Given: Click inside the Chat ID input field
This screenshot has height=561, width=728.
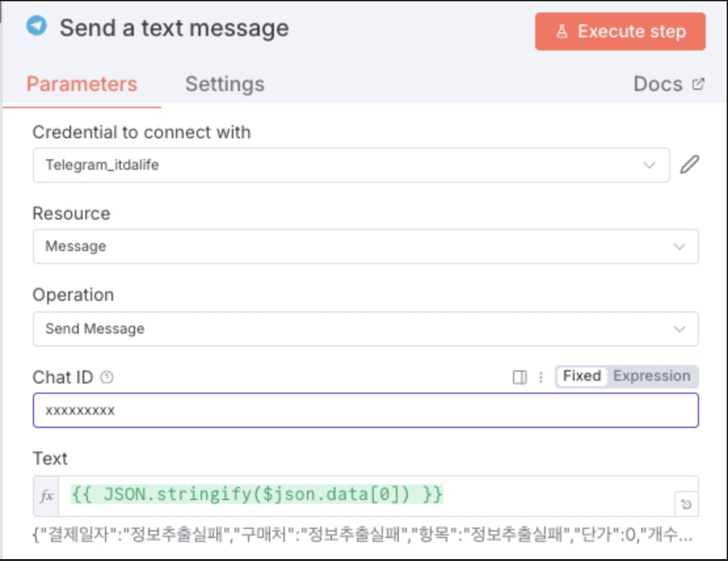Looking at the screenshot, I should click(x=365, y=410).
